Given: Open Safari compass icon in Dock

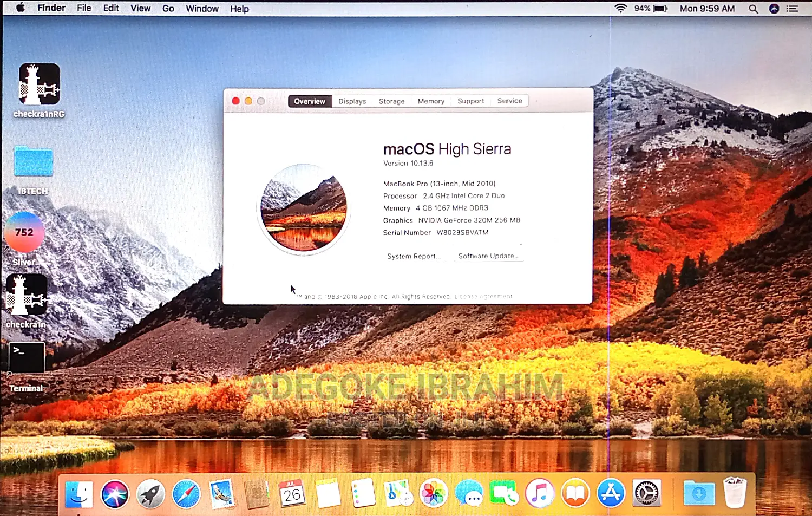Looking at the screenshot, I should (186, 494).
